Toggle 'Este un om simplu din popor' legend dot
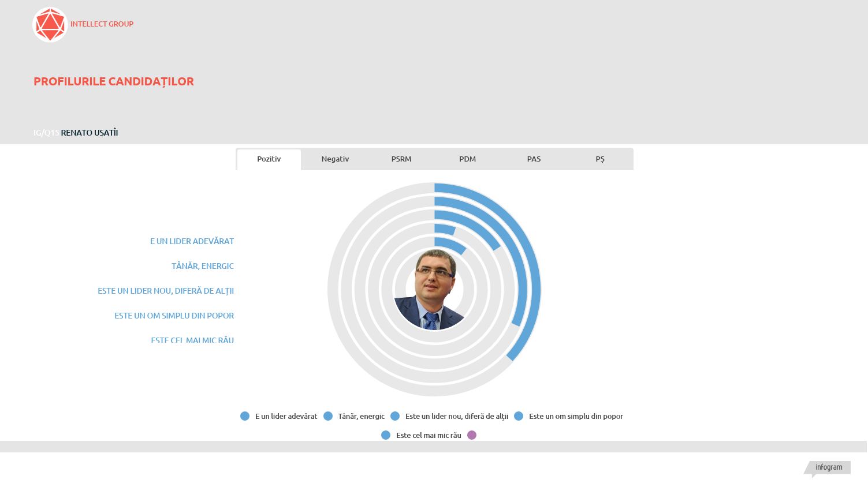The width and height of the screenshot is (868, 487). click(x=519, y=416)
